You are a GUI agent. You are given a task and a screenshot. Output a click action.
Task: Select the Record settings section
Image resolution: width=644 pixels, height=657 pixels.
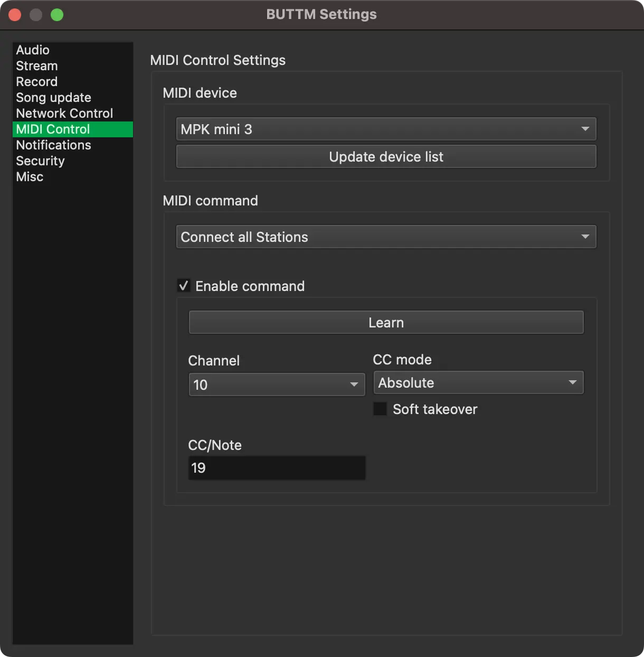(x=36, y=81)
